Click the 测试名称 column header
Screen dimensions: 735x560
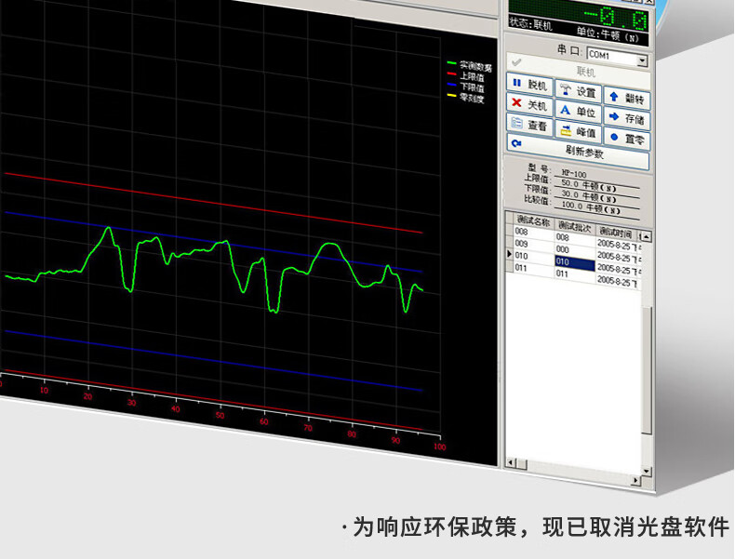tap(532, 222)
